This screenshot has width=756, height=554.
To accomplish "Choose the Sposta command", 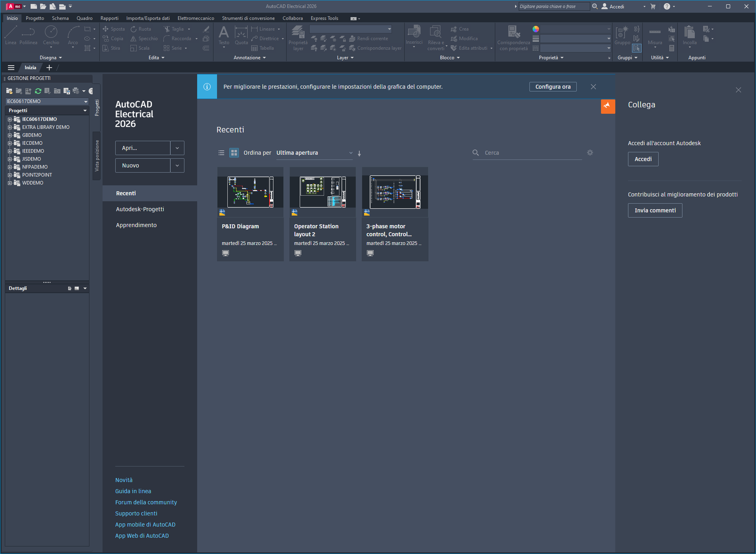I will pyautogui.click(x=114, y=29).
